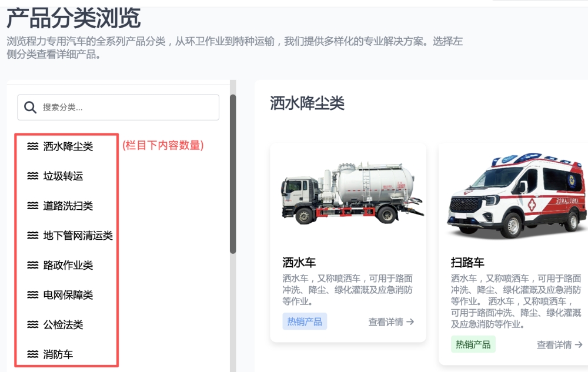This screenshot has width=588, height=372.
Task: Click the wave icon beside 道路洗扫类
Action: click(x=33, y=206)
